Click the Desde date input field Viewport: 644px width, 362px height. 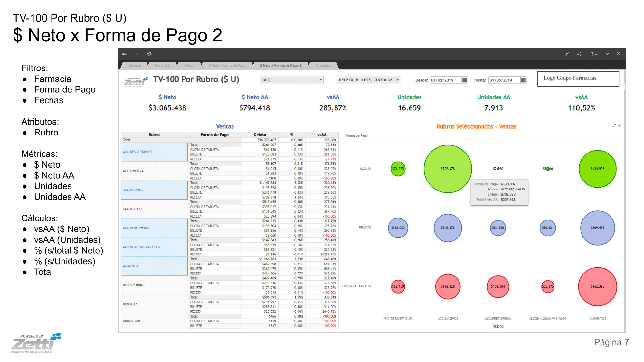click(x=446, y=80)
